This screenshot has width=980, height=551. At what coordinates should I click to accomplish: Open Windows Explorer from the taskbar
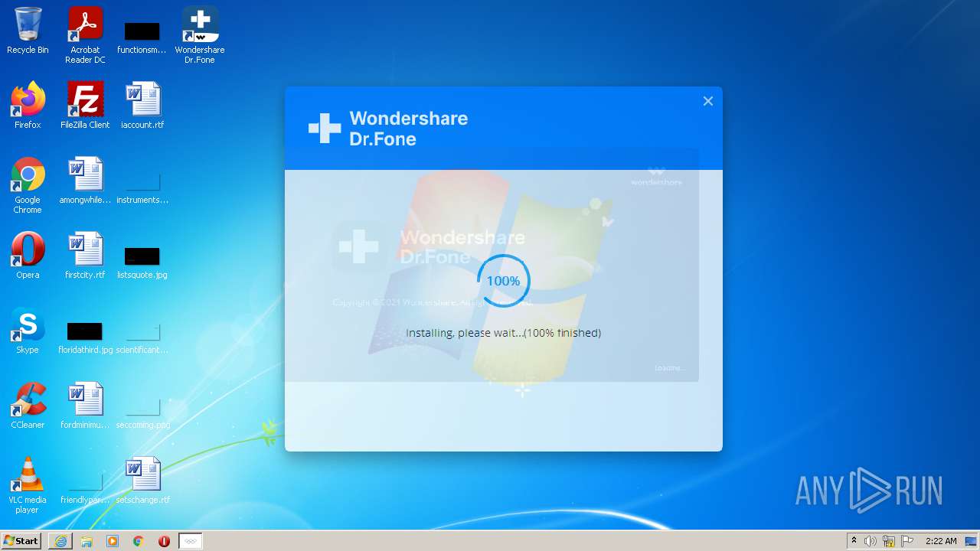point(87,541)
